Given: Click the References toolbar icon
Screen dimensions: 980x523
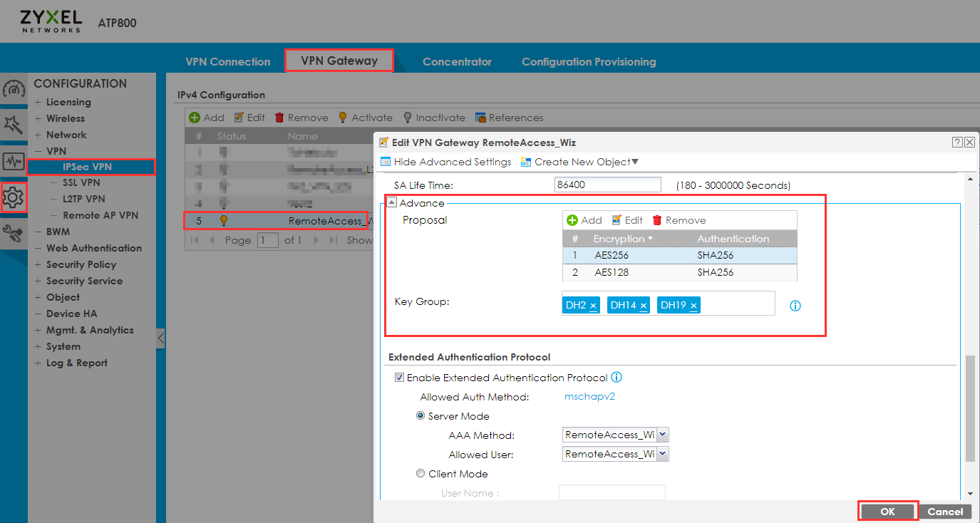Looking at the screenshot, I should coord(509,118).
